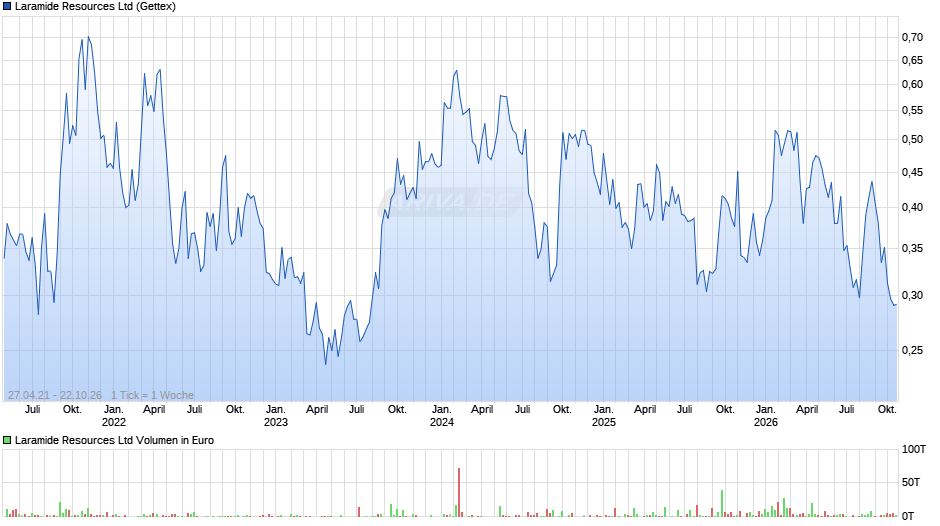Click the 'Jan. 2022' time axis label
This screenshot has height=526, width=940.
click(x=114, y=416)
